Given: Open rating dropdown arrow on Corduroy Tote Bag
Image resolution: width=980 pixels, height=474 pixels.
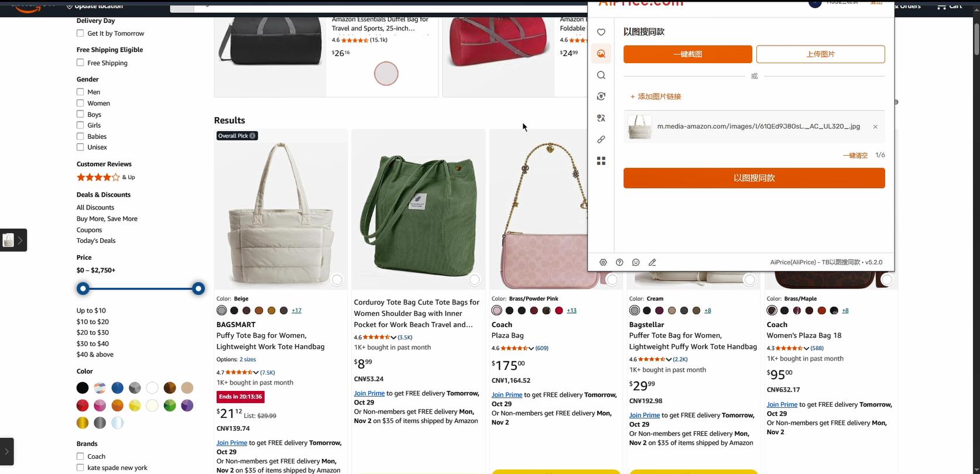Looking at the screenshot, I should click(393, 338).
